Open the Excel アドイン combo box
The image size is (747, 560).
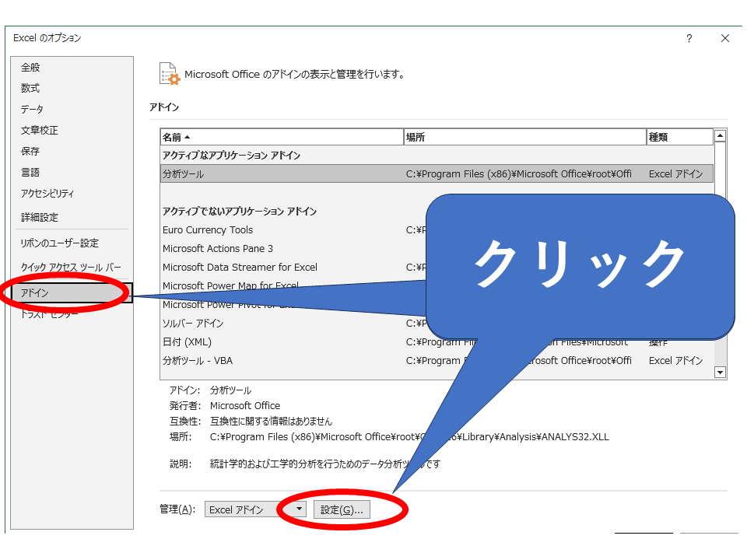(x=245, y=510)
